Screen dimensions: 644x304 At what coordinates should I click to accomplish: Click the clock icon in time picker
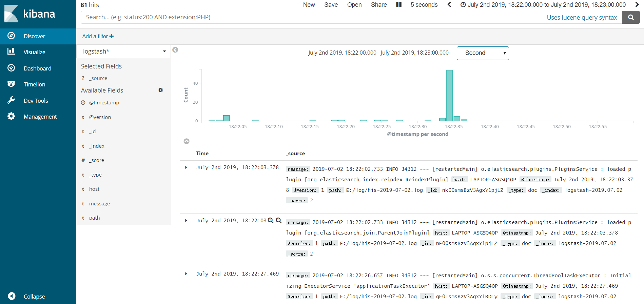tap(463, 5)
